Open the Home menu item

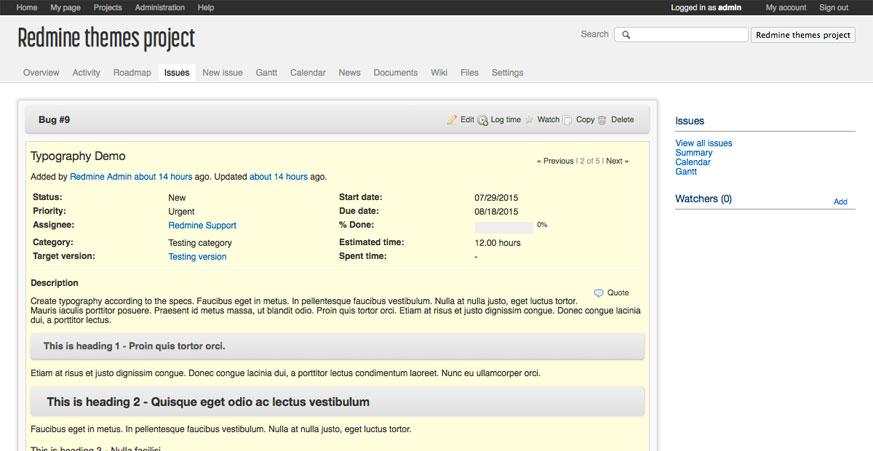click(27, 7)
